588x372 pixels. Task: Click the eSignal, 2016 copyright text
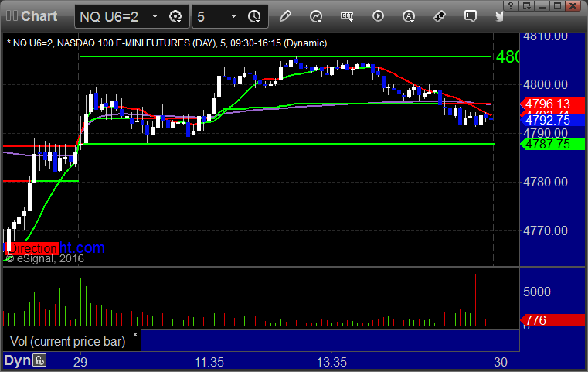point(45,258)
